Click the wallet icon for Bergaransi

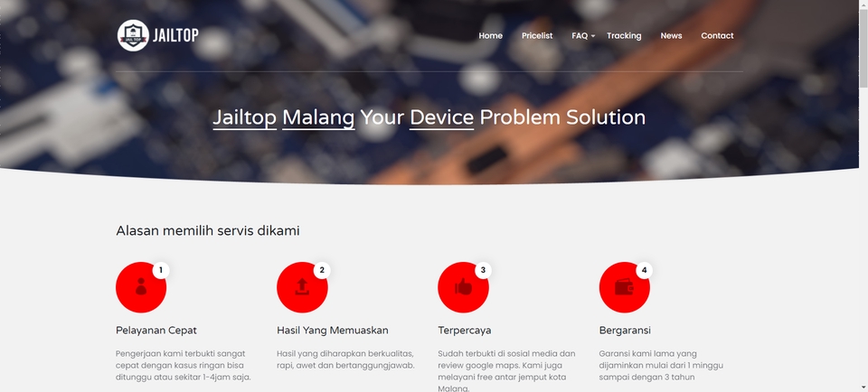(x=625, y=286)
